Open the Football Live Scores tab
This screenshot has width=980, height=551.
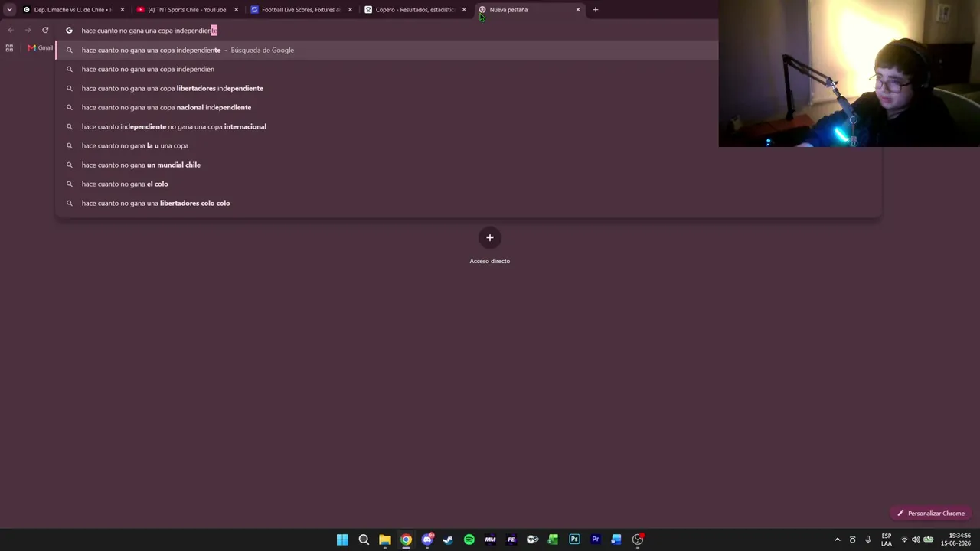click(x=301, y=10)
